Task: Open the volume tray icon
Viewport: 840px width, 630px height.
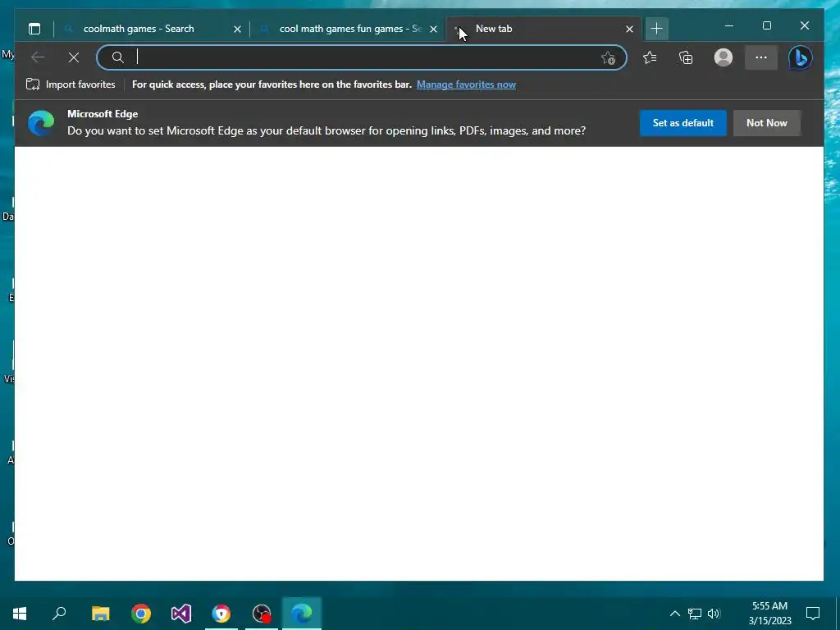Action: coord(714,614)
